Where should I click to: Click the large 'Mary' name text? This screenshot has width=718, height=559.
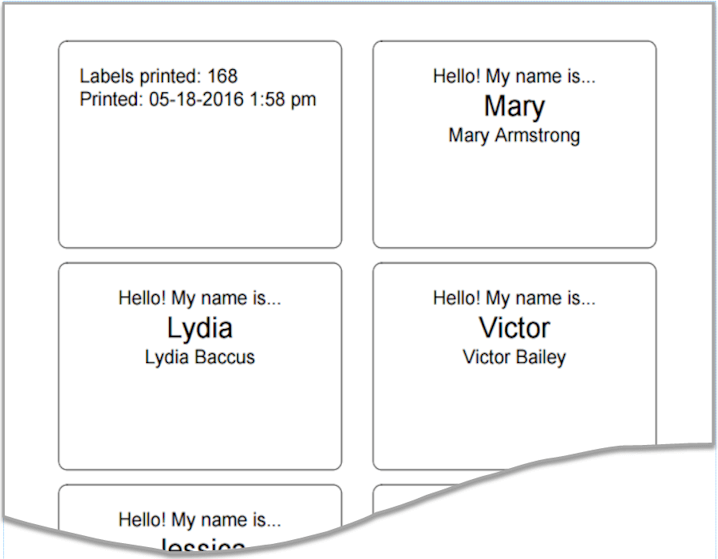[x=514, y=106]
